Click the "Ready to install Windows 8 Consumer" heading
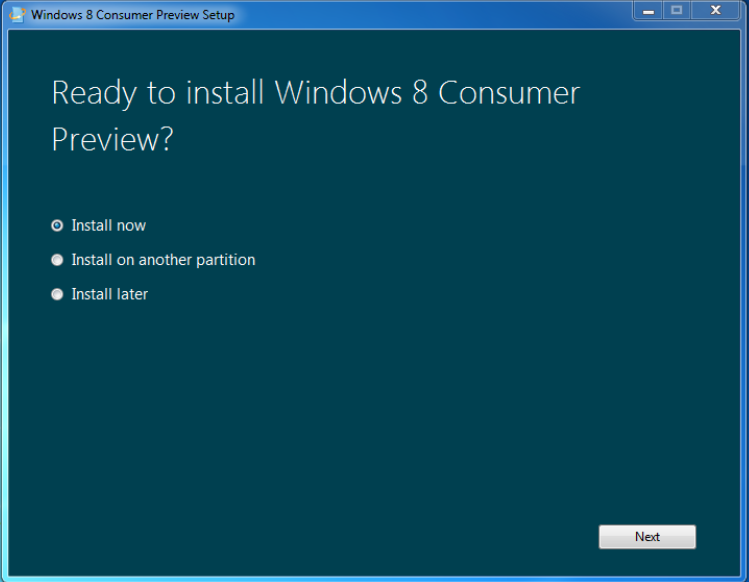 pos(315,93)
